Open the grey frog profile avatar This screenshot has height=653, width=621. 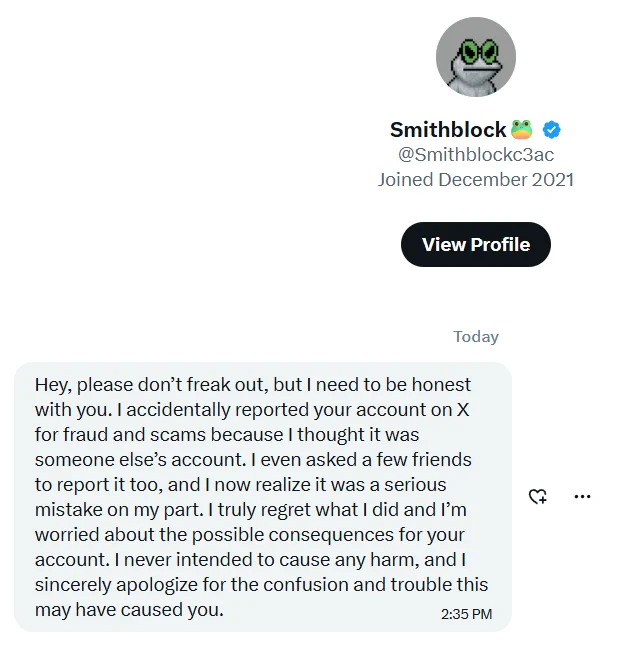pyautogui.click(x=476, y=57)
